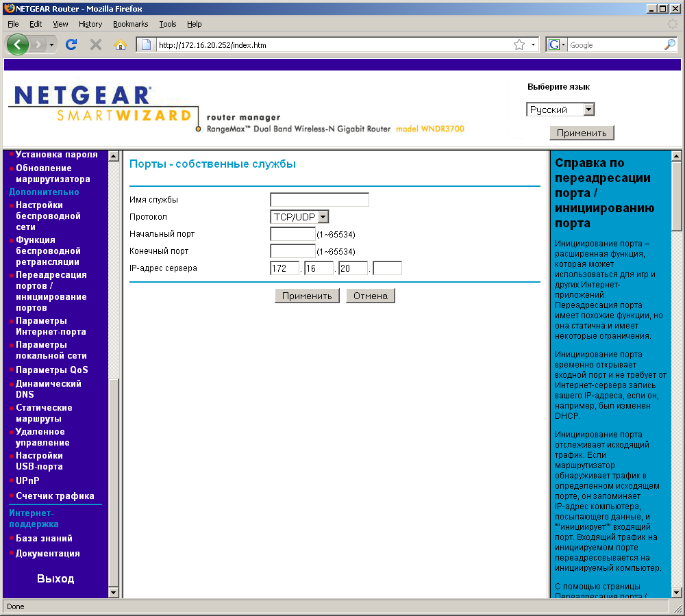This screenshot has width=685, height=616.
Task: Open Переадресация портов / инициирование портов
Action: (51, 291)
